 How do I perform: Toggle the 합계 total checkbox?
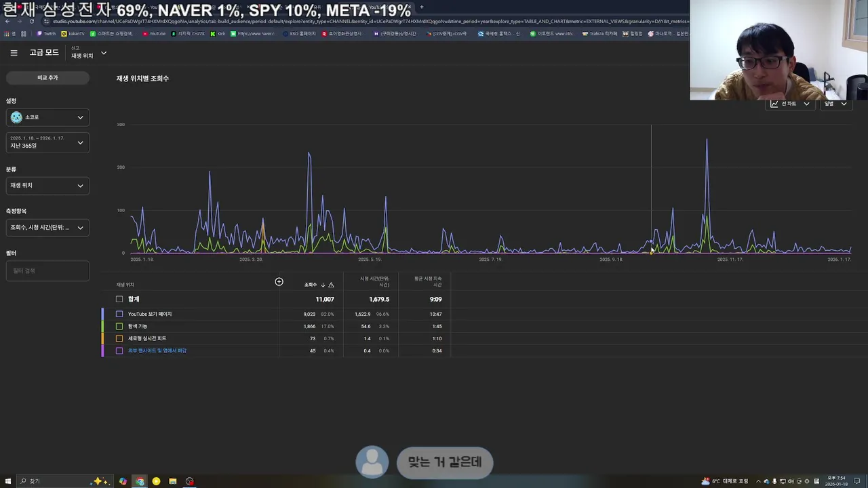[119, 299]
